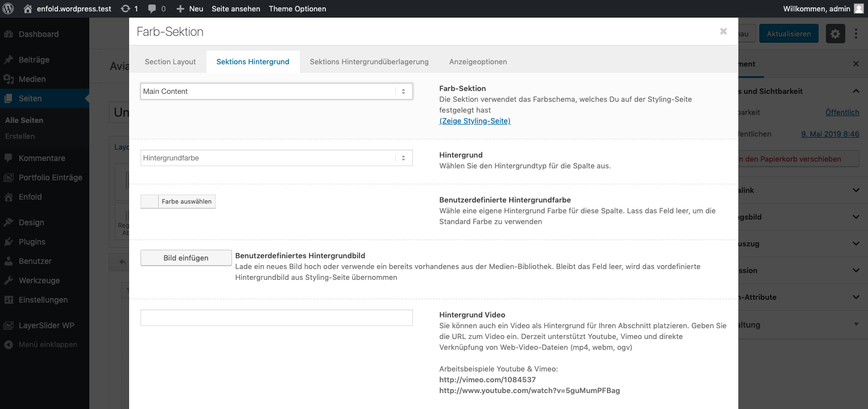Close the editor settings sidebar
Screen dimensions: 868x409
click(x=856, y=64)
